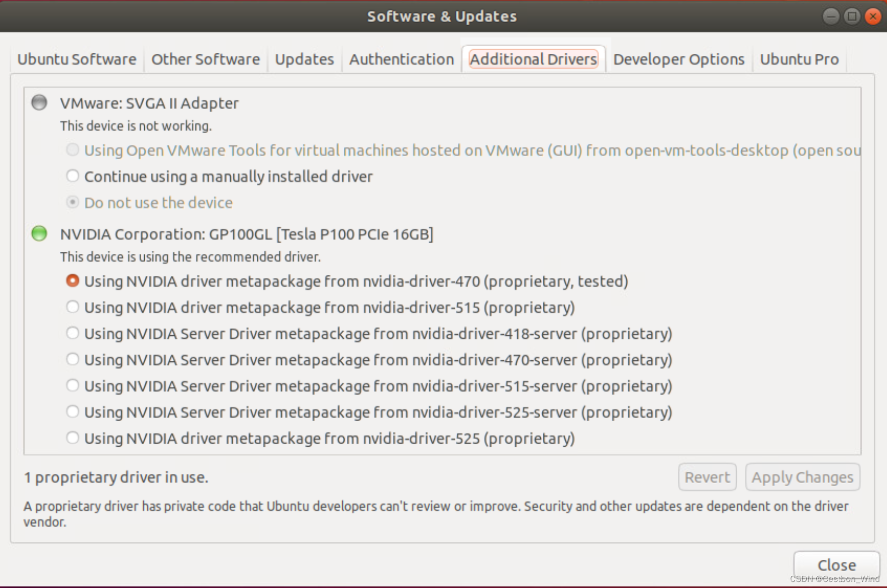Open the Other Software tab

pos(206,59)
